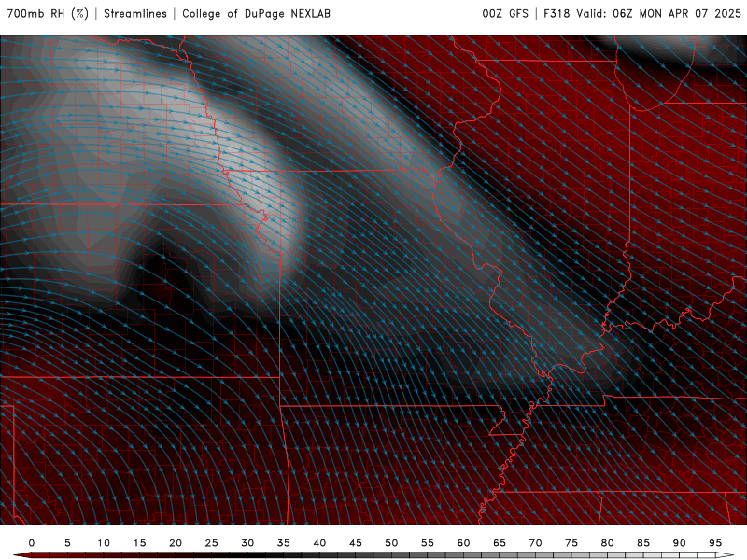Image resolution: width=747 pixels, height=560 pixels.
Task: Click the colorbar label "55"
Action: pos(428,543)
